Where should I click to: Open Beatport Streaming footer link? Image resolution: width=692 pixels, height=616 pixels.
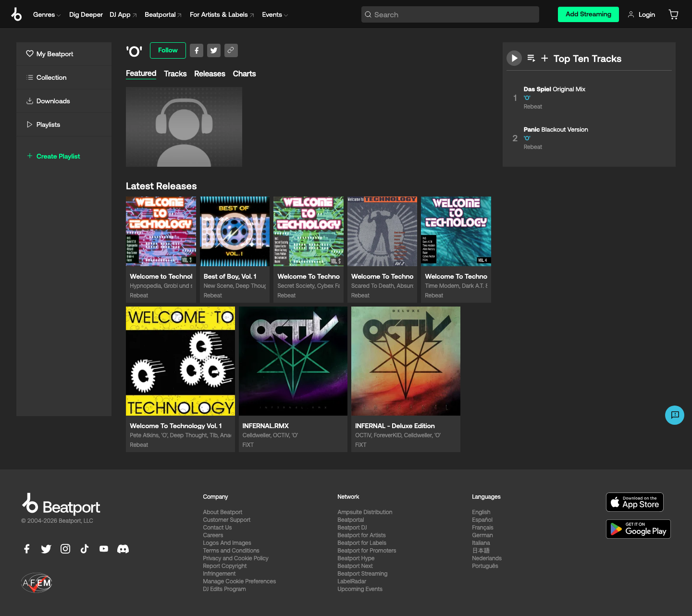coord(362,574)
